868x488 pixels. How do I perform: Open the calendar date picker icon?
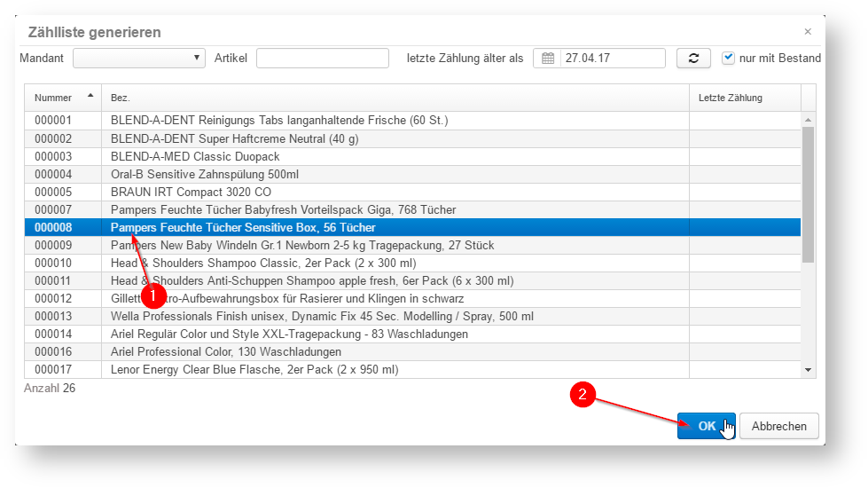(547, 59)
